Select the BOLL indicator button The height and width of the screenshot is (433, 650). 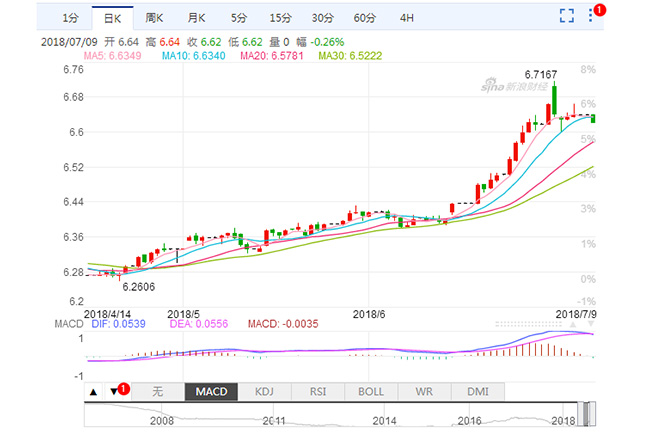click(371, 392)
